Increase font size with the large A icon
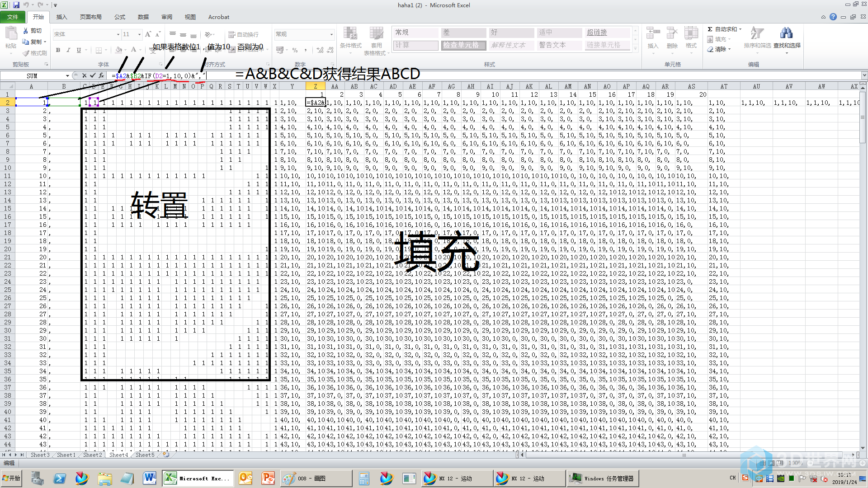 (148, 34)
